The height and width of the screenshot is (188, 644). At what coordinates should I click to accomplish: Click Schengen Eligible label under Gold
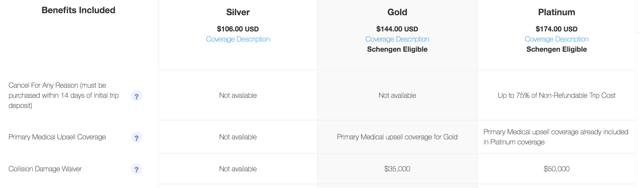click(x=397, y=49)
